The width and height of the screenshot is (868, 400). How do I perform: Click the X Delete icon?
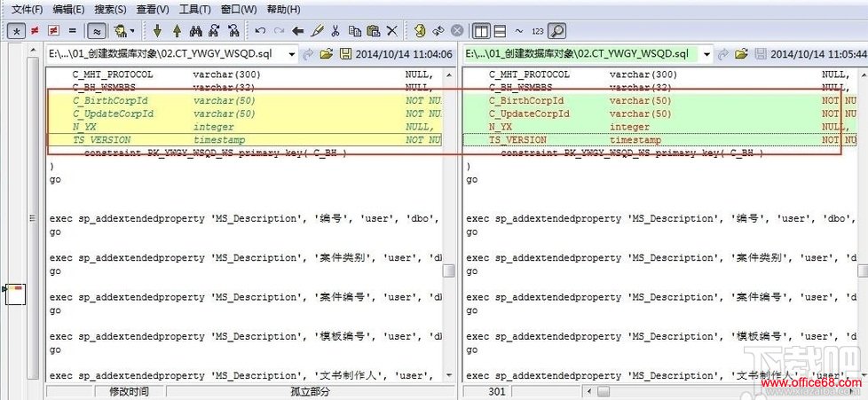(391, 31)
